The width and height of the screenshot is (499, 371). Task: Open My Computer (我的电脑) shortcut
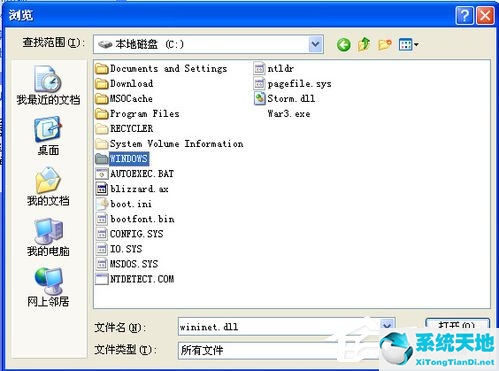[x=48, y=237]
